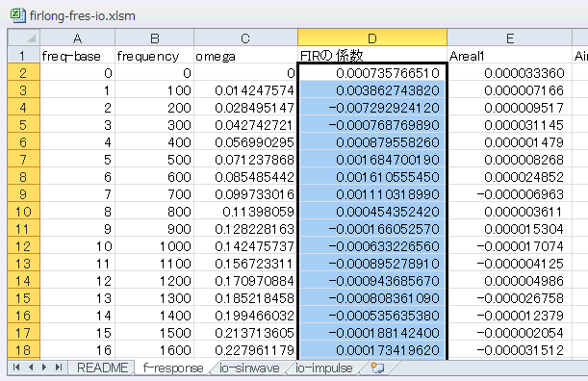This screenshot has width=588, height=381.
Task: Select cell containing 0.000879558260
Action: click(372, 142)
